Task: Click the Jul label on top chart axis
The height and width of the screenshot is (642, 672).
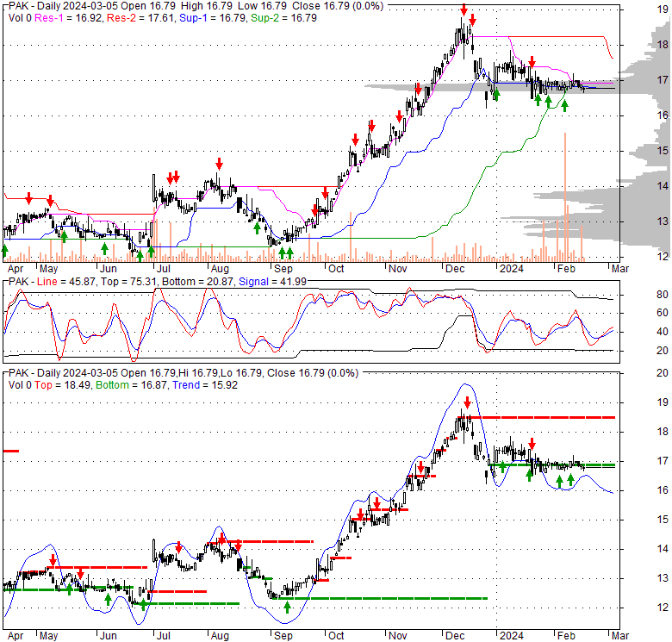Action: click(x=164, y=269)
